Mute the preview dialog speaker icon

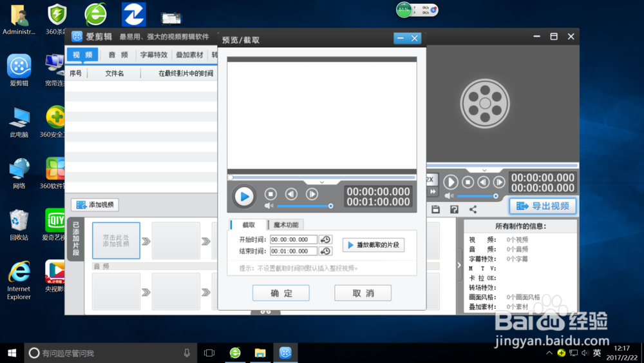269,206
